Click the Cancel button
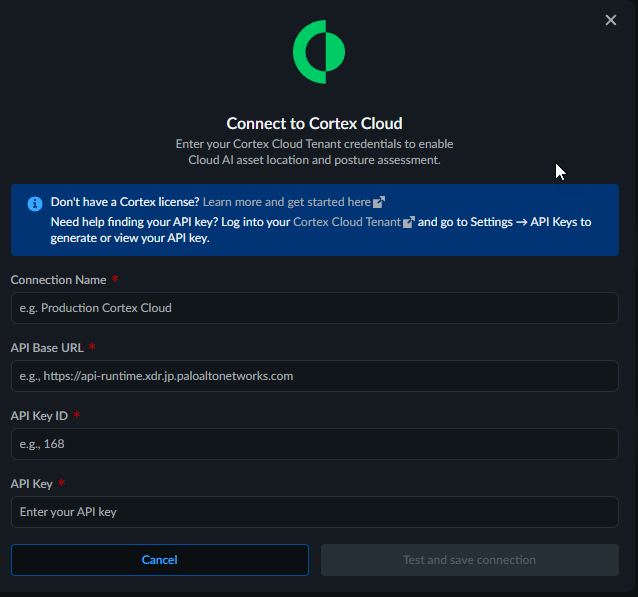The width and height of the screenshot is (638, 597). point(160,560)
